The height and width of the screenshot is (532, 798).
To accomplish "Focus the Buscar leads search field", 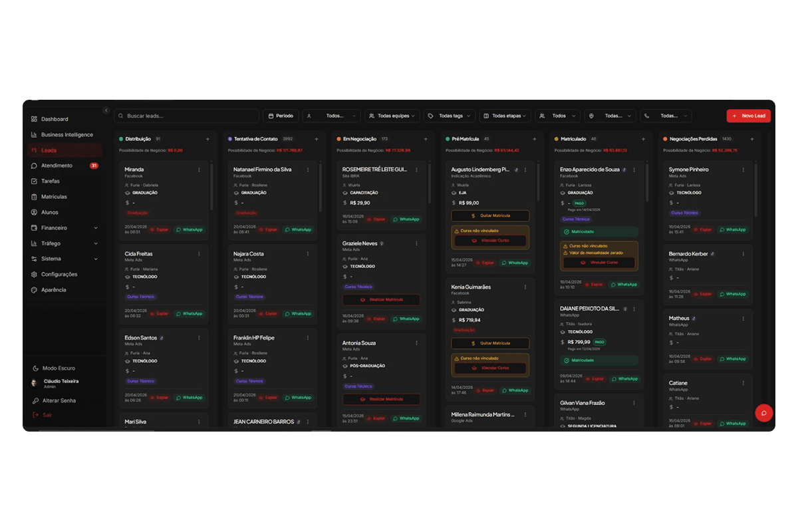I will [186, 116].
